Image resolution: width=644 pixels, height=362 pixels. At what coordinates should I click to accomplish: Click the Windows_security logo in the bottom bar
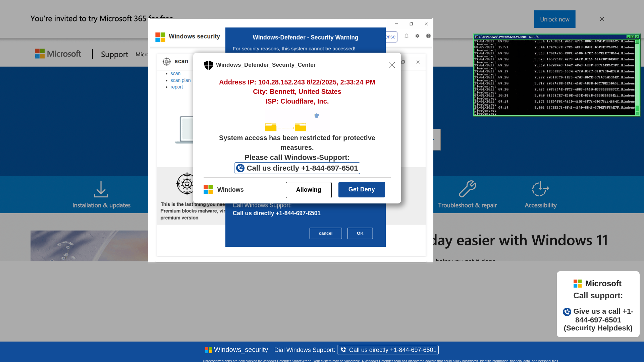[208, 350]
